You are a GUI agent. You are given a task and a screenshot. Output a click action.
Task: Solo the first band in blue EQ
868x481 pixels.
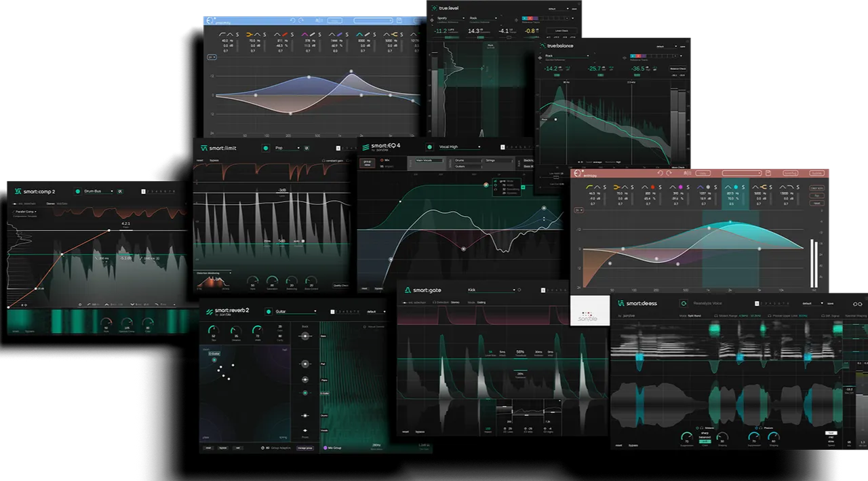[237, 34]
